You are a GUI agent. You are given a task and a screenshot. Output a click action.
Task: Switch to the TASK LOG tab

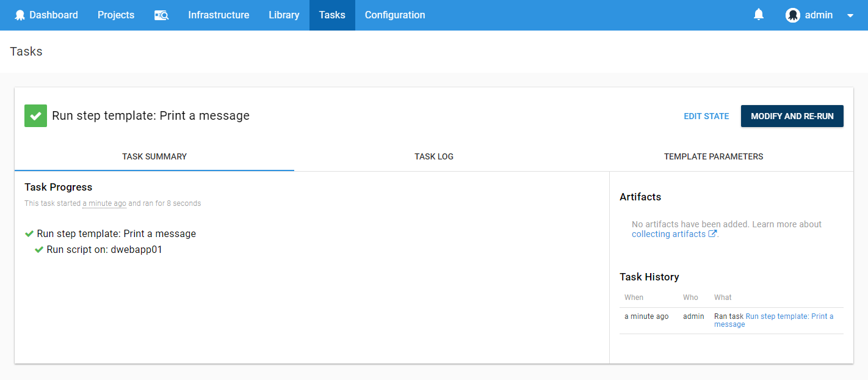pyautogui.click(x=433, y=156)
